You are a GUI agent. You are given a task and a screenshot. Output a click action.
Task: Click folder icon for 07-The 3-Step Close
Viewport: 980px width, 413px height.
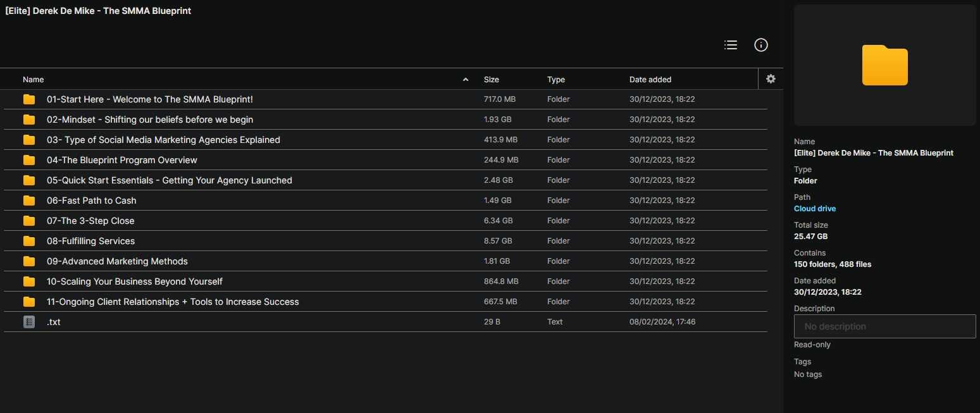point(29,221)
